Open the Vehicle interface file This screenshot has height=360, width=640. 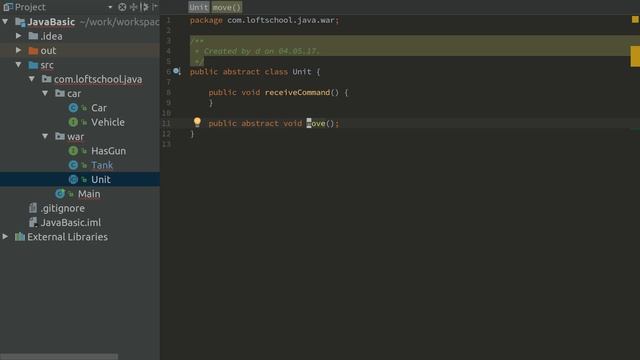[108, 122]
